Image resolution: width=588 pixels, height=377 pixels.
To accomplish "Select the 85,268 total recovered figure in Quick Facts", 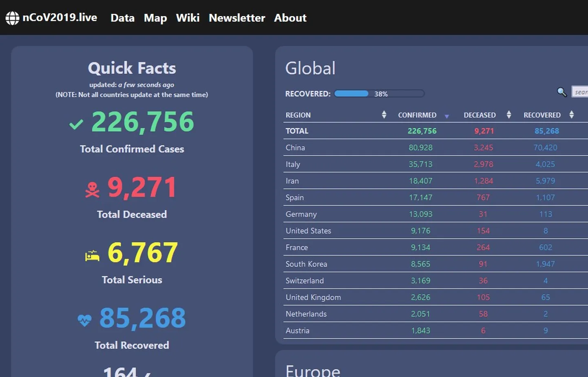I will [143, 318].
